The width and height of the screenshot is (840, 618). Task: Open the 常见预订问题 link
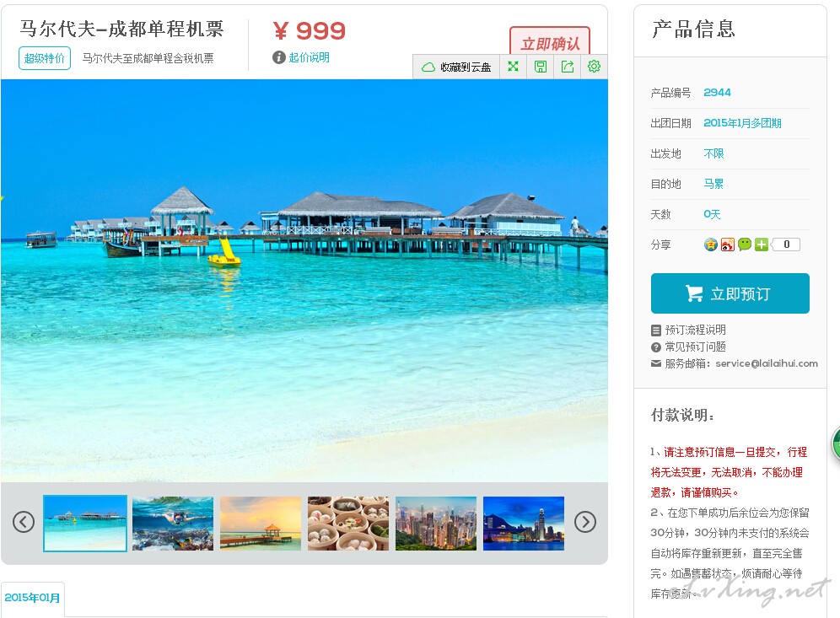[695, 347]
